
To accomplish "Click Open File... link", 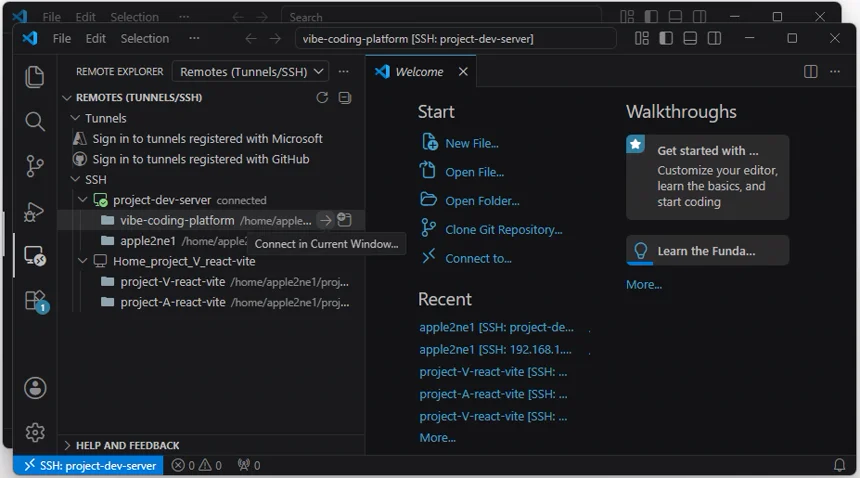I will [x=474, y=172].
